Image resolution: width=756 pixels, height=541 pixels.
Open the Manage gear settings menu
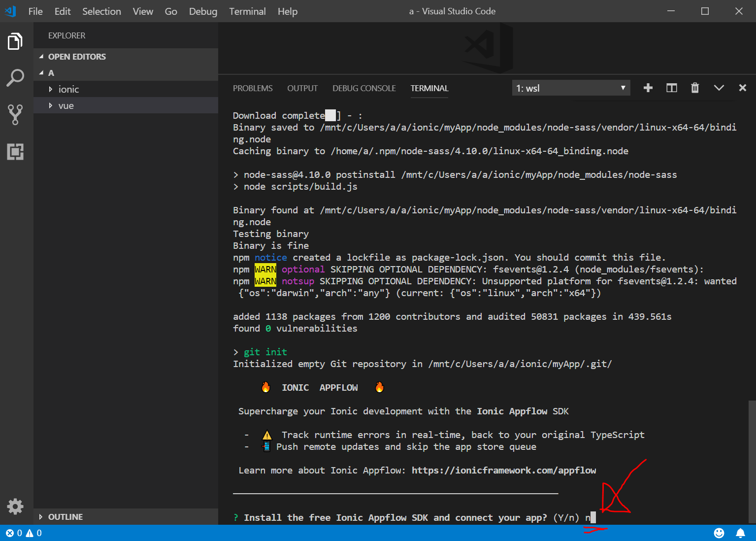coord(15,506)
